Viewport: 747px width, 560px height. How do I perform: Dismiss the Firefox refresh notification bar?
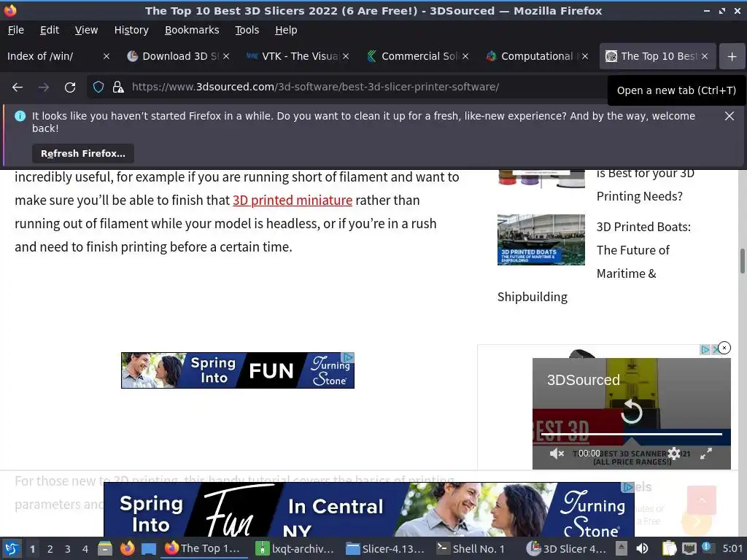tap(729, 116)
